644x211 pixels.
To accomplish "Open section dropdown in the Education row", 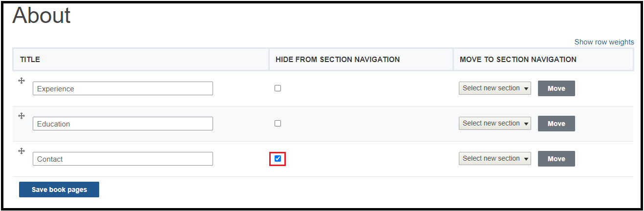I will pos(494,124).
